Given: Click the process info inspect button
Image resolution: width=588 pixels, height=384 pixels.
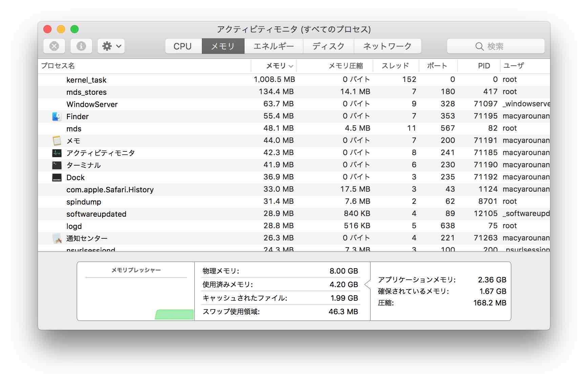Looking at the screenshot, I should (x=81, y=46).
